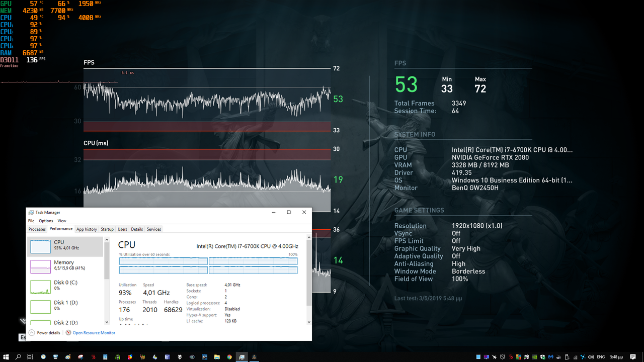This screenshot has width=644, height=362.
Task: Maximize the Task Manager window
Action: pos(288,212)
